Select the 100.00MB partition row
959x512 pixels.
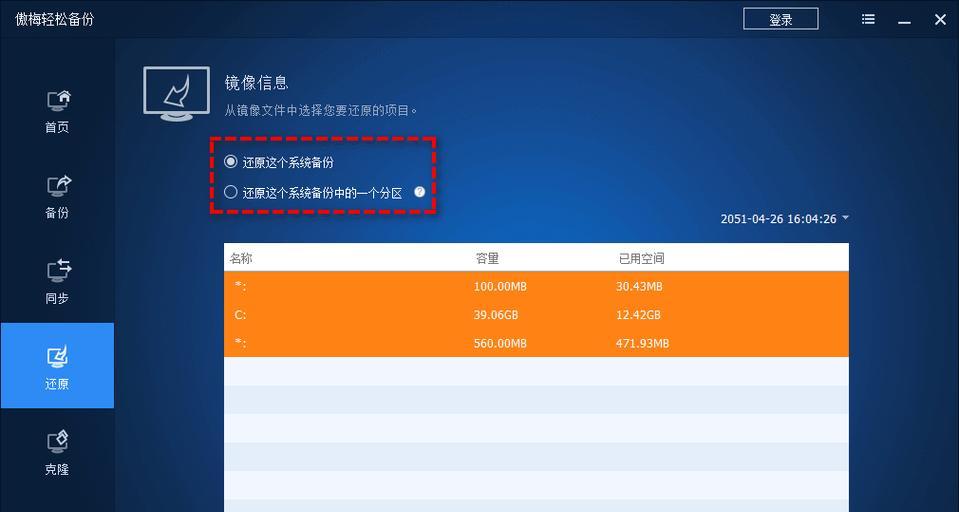point(536,286)
